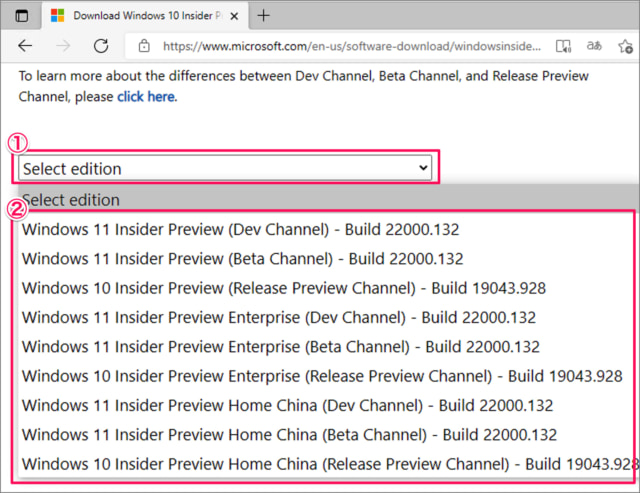Open the Select edition dropdown
The width and height of the screenshot is (640, 493).
pyautogui.click(x=225, y=168)
